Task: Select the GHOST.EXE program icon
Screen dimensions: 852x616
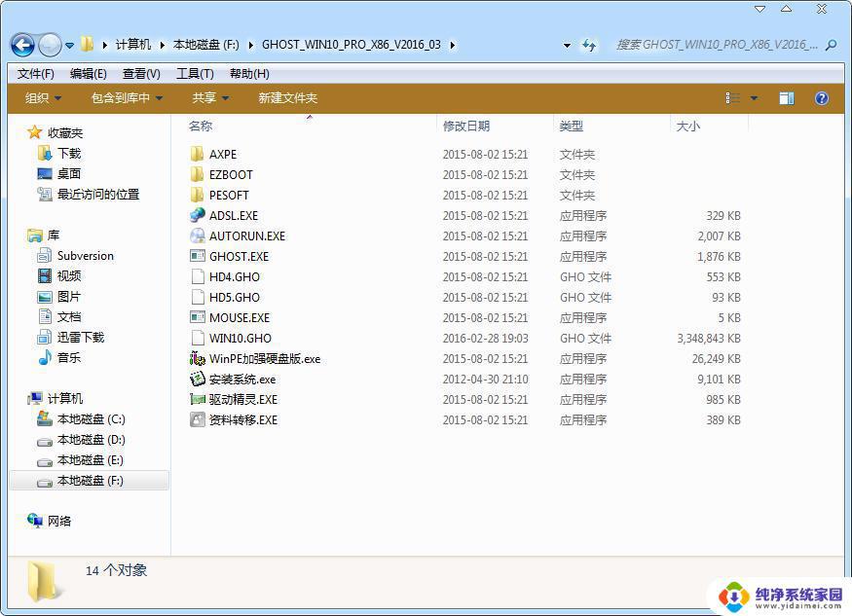Action: click(198, 256)
